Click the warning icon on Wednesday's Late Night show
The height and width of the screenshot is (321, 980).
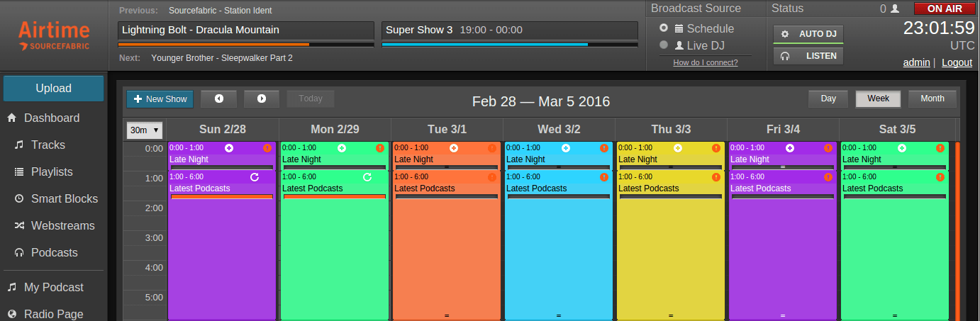[604, 148]
